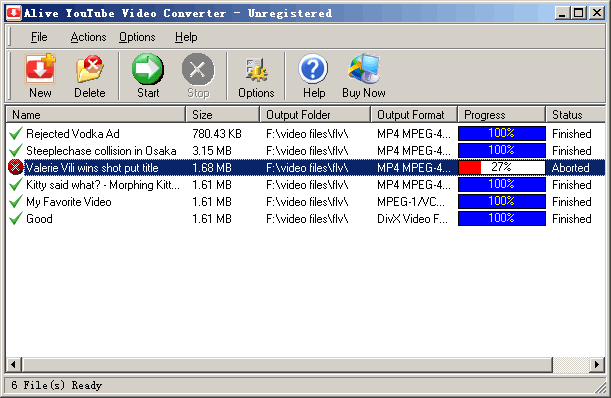611x398 pixels.
Task: Click the 780.43 KB size cell
Action: 217,134
